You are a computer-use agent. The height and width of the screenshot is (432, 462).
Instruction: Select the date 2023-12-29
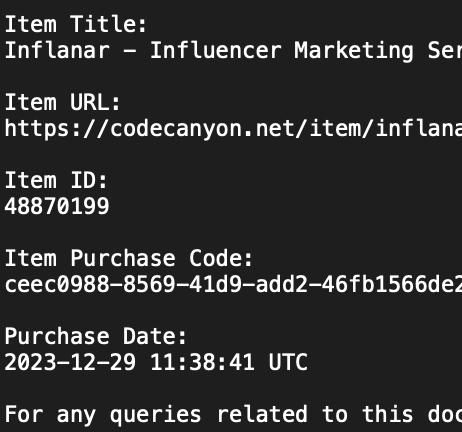click(x=70, y=362)
